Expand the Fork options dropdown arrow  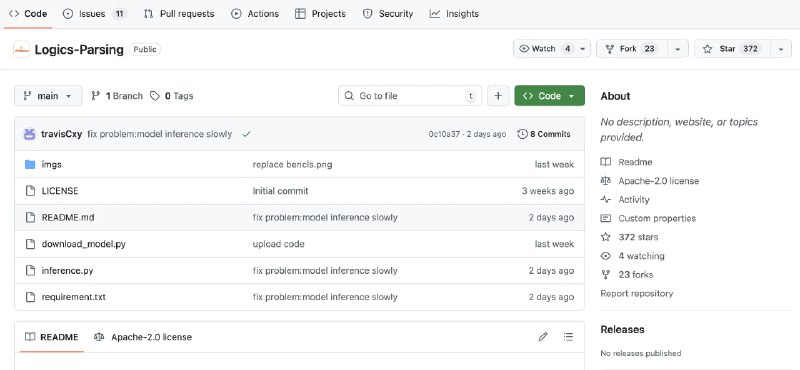678,48
